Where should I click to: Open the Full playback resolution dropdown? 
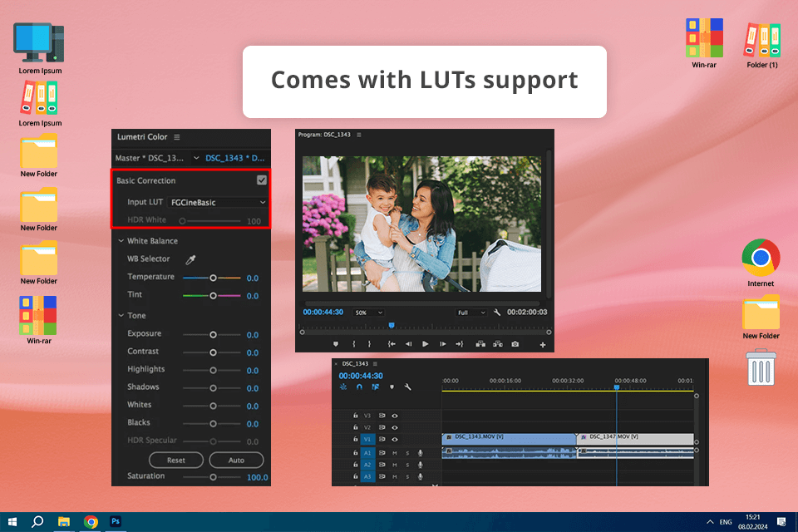click(470, 313)
